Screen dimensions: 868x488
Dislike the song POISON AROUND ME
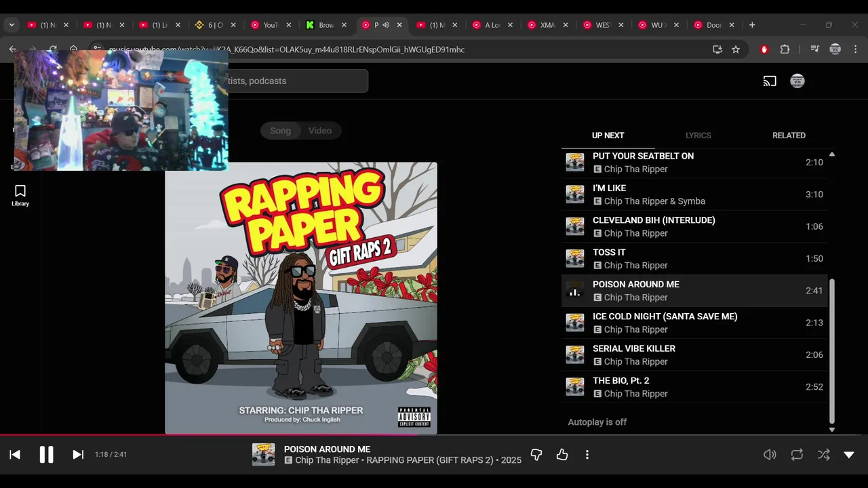536,455
